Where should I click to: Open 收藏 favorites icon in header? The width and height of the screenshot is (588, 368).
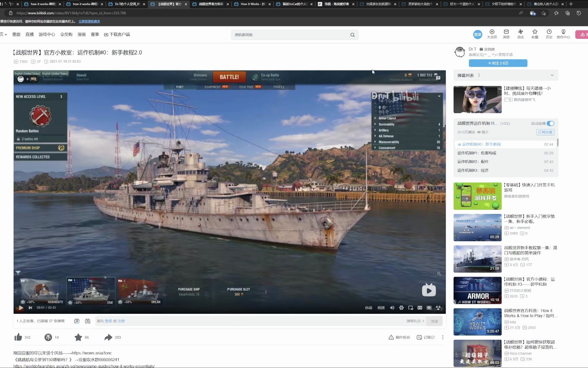click(x=535, y=34)
